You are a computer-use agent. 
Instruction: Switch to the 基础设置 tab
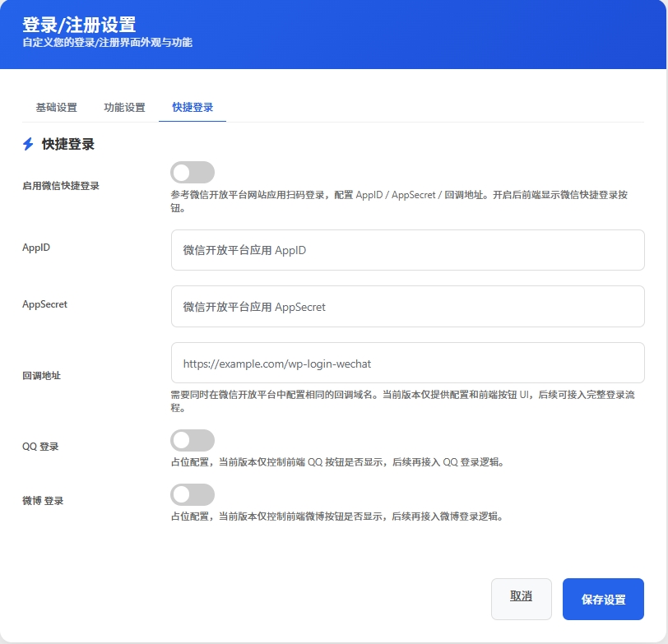[55, 107]
